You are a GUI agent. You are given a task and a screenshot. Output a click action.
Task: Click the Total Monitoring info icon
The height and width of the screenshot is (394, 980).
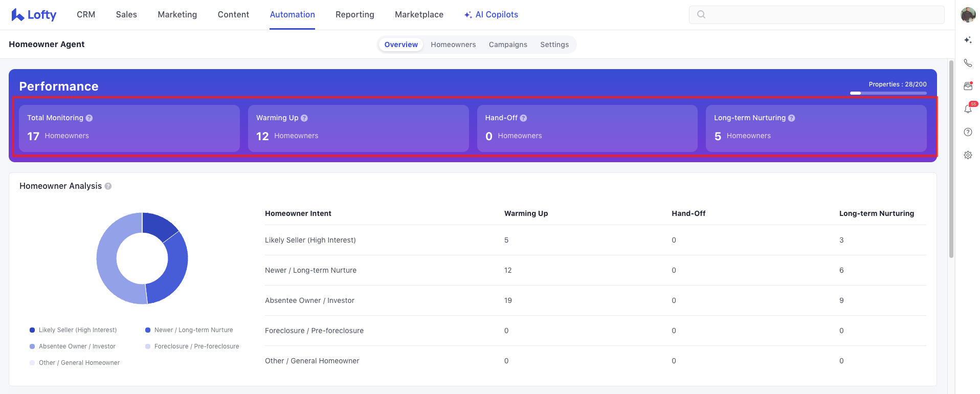click(x=89, y=118)
